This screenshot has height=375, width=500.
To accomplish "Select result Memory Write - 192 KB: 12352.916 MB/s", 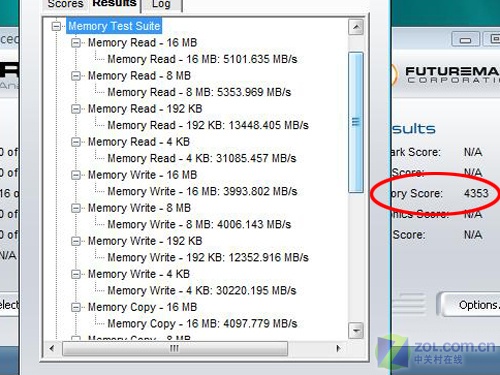I will pos(208,258).
